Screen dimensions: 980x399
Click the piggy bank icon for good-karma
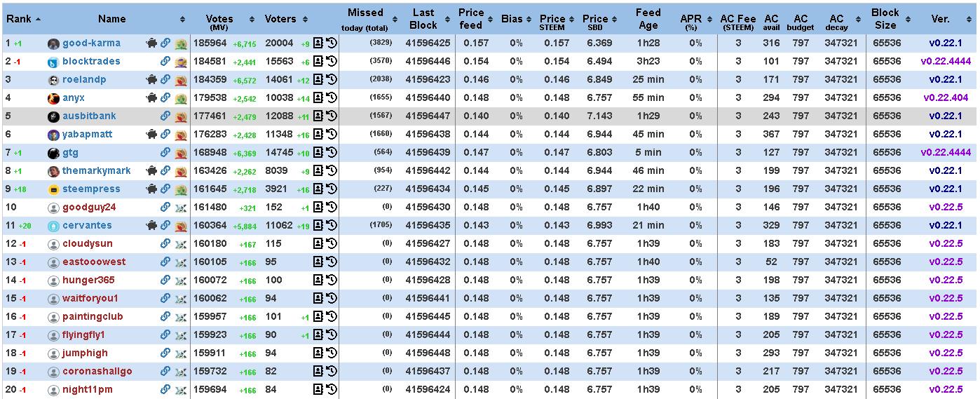coord(151,43)
